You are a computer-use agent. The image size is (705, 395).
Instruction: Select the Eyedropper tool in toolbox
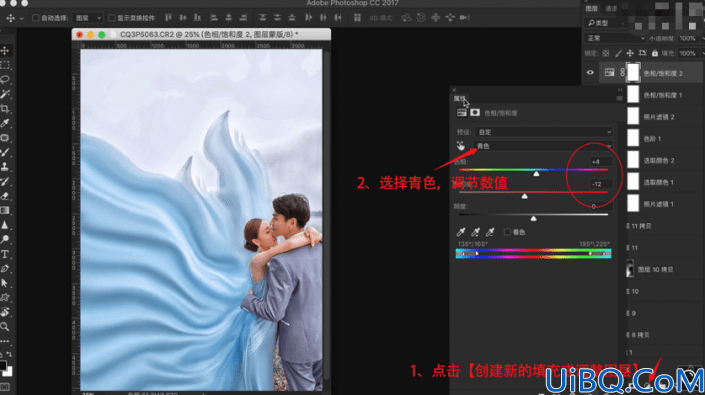[x=5, y=123]
